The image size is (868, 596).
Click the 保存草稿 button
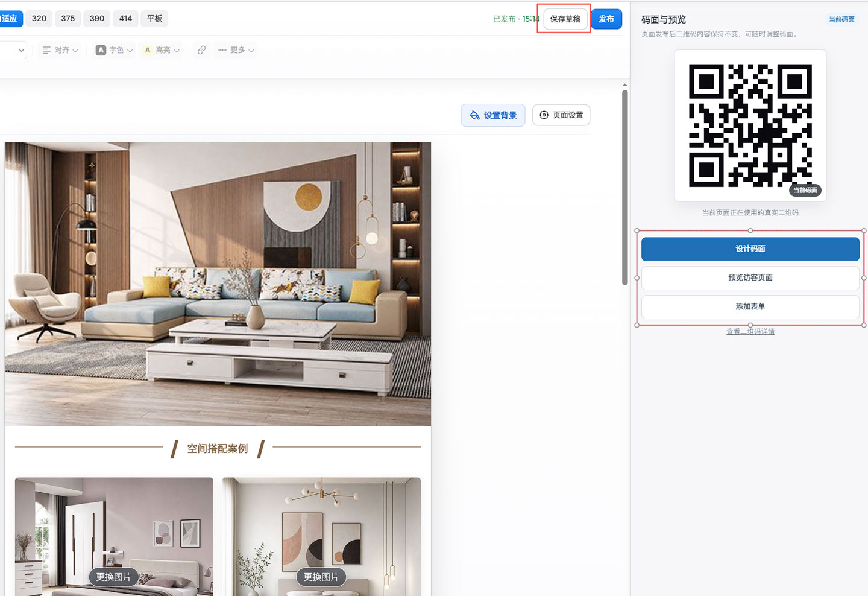pyautogui.click(x=565, y=19)
